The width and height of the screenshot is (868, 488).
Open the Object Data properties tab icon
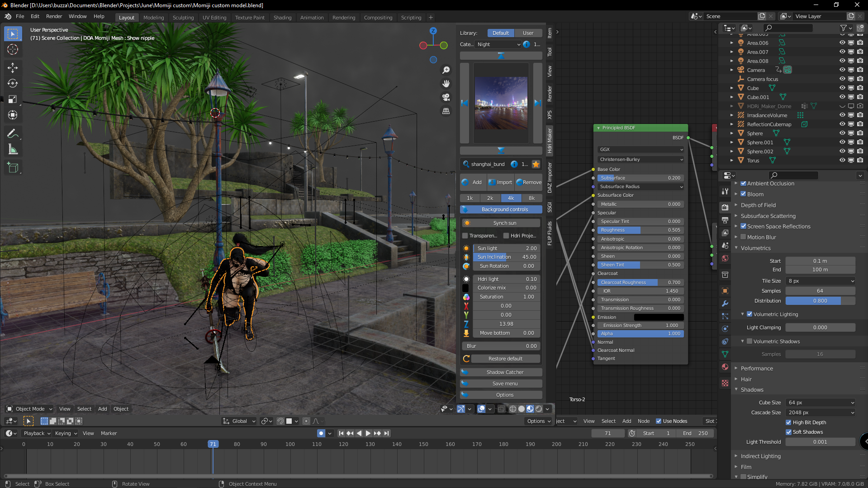pos(725,354)
